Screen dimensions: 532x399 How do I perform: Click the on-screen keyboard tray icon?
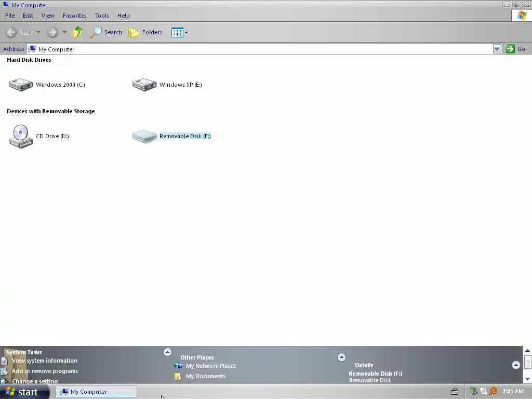pos(454,392)
